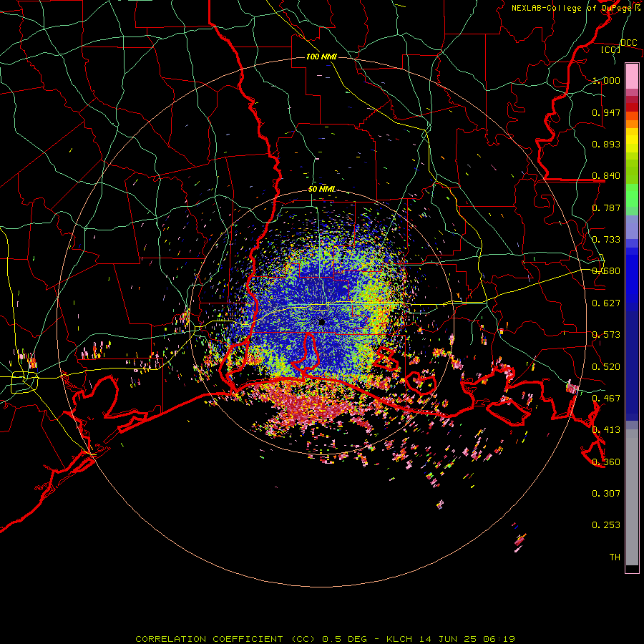Select the 0.520 scale value
Image resolution: width=644 pixels, height=644 pixels.
(x=606, y=367)
